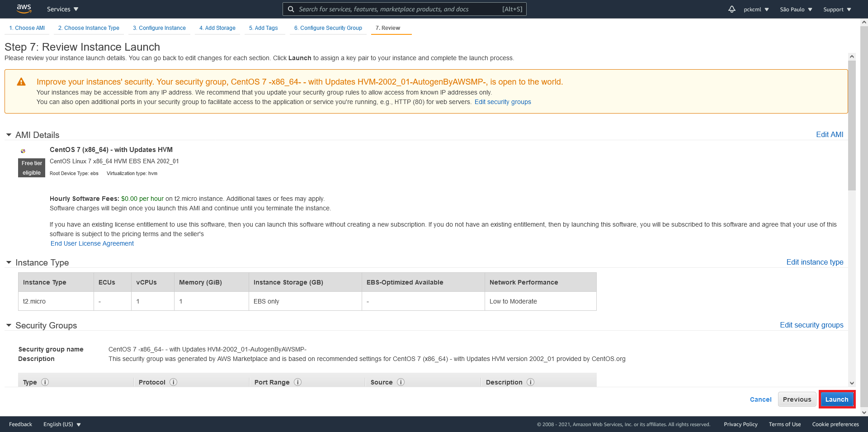Click the info icon beside Port Range

pos(297,382)
